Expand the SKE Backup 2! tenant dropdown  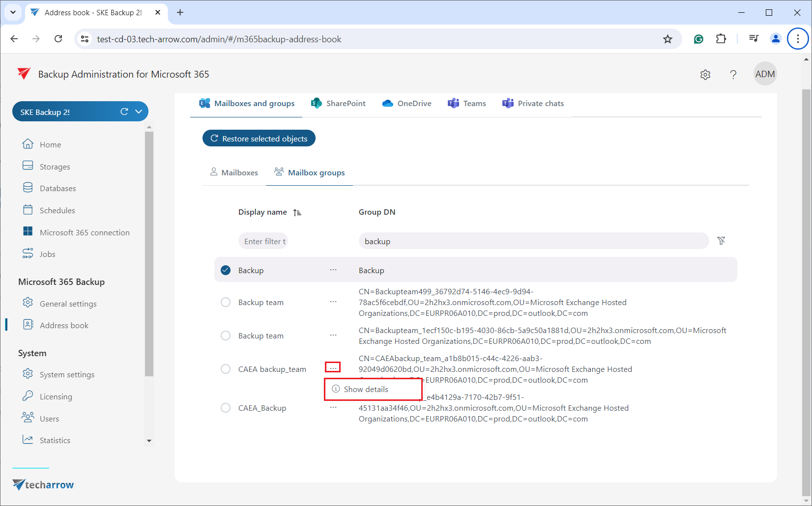click(x=139, y=112)
